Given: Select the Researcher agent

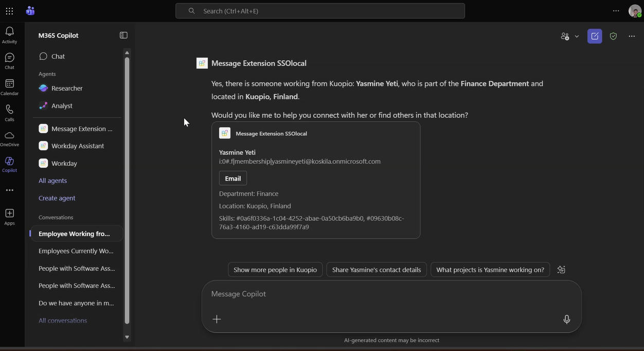Looking at the screenshot, I should tap(67, 89).
